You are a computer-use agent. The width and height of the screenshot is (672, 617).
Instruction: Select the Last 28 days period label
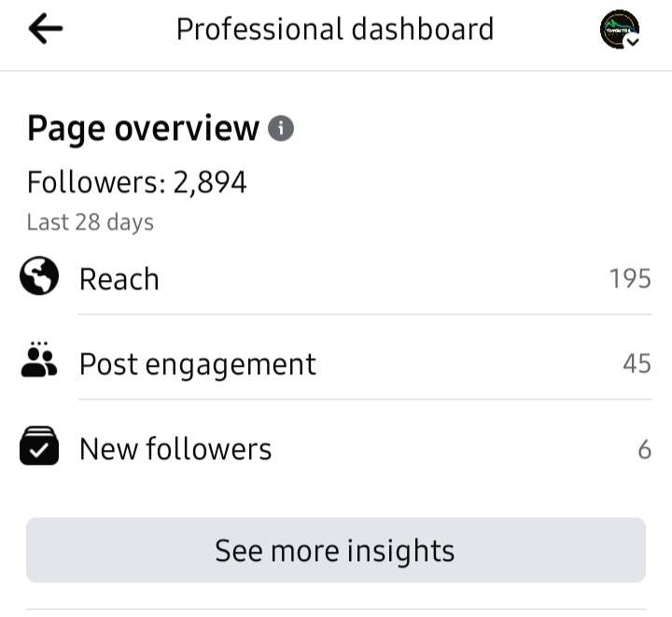(90, 222)
